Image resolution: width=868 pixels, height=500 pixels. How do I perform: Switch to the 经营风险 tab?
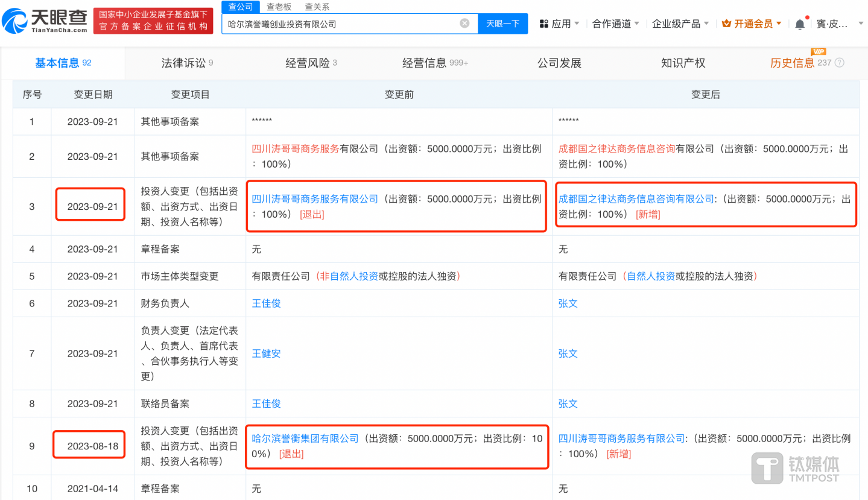coord(310,62)
